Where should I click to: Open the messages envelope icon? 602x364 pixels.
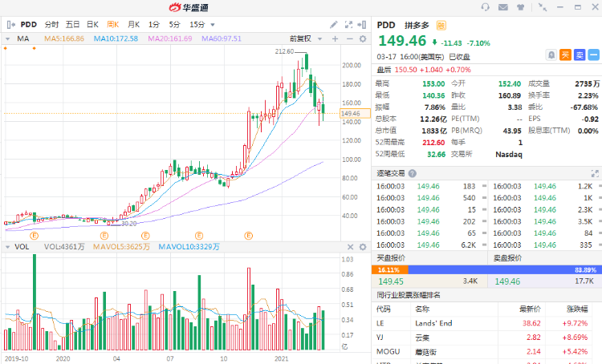[503, 7]
